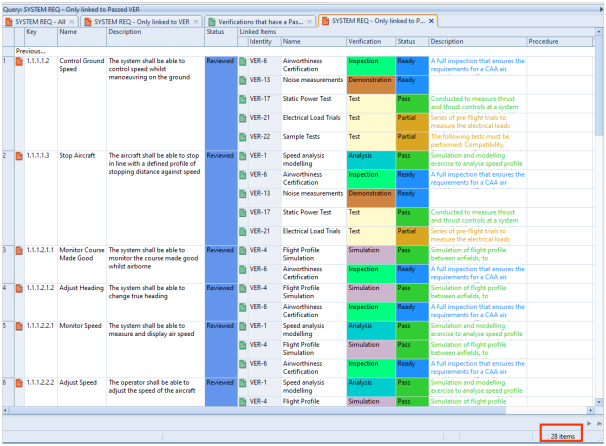
Task: Click the verification icon of VER-13 under Control Ground Speed
Action: 243,80
